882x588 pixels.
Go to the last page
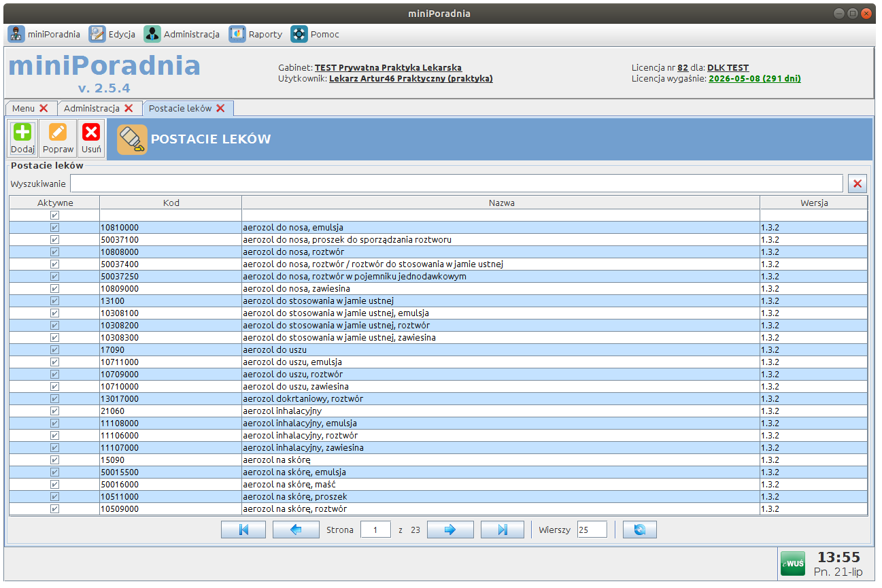click(503, 530)
